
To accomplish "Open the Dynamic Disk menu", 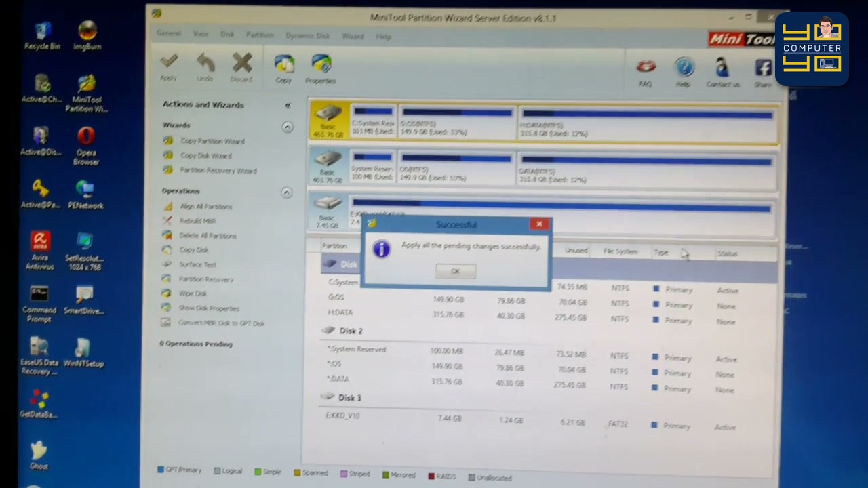I will [x=307, y=35].
